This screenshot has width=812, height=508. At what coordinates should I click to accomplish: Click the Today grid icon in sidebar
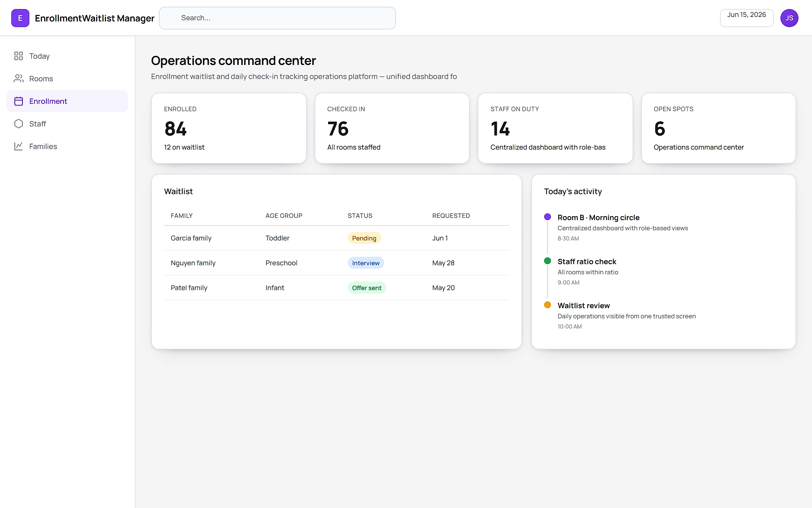[x=18, y=56]
